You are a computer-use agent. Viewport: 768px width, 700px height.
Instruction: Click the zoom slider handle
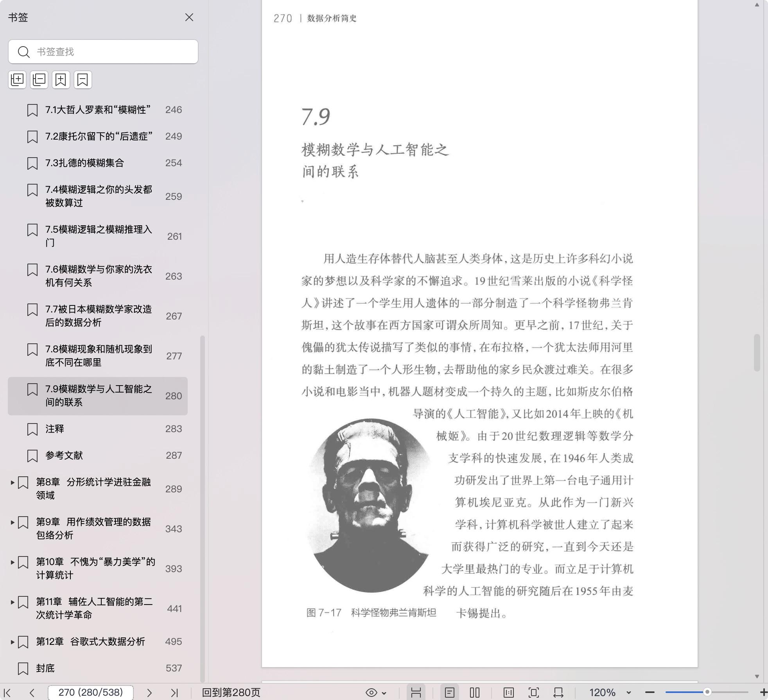tap(707, 692)
